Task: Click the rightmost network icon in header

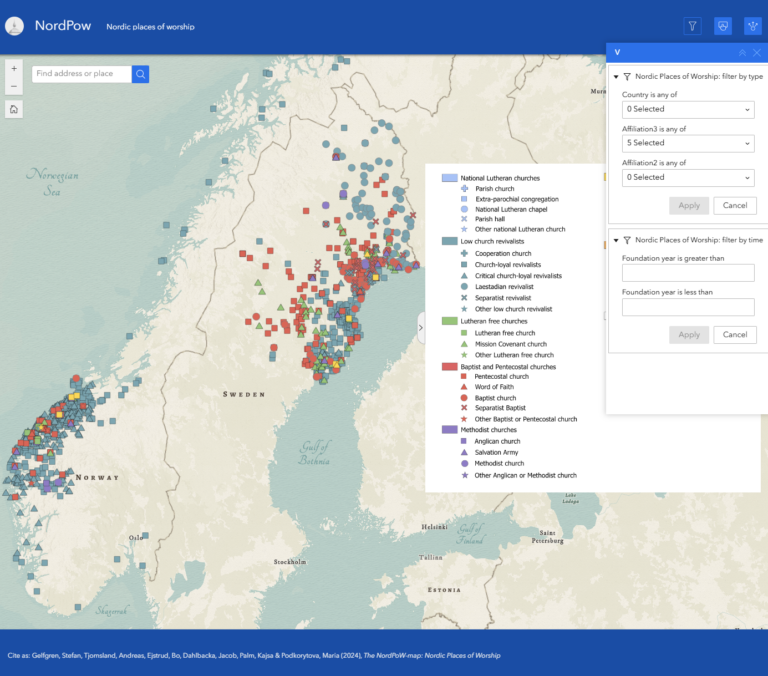Action: [x=752, y=26]
